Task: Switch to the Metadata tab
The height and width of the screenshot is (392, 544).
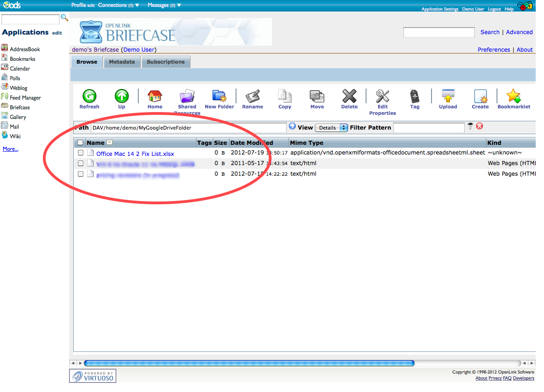Action: [122, 62]
